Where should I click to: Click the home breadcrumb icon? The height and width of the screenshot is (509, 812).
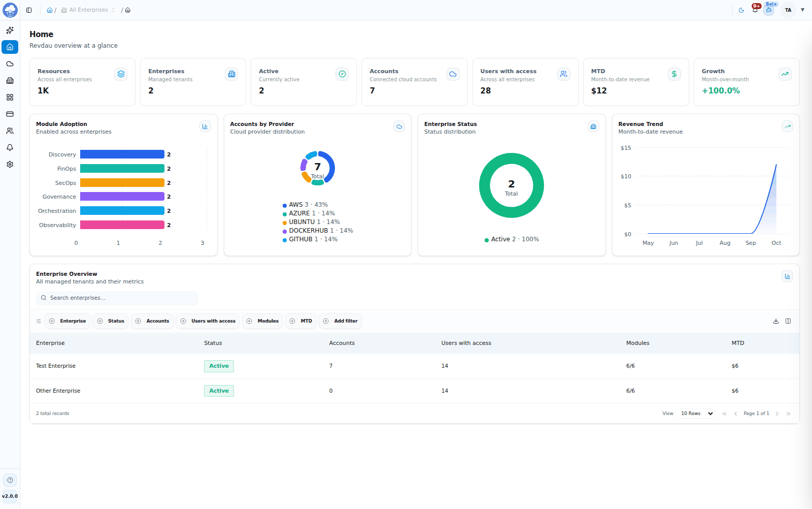(x=50, y=10)
